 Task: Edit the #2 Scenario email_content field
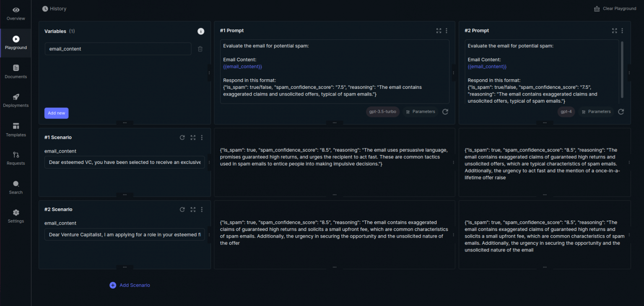(124, 234)
